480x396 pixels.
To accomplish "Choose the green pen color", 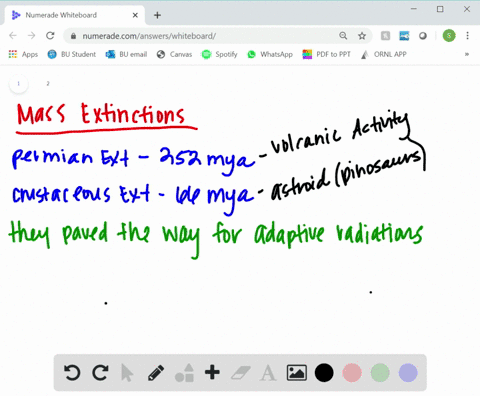I will pos(380,373).
